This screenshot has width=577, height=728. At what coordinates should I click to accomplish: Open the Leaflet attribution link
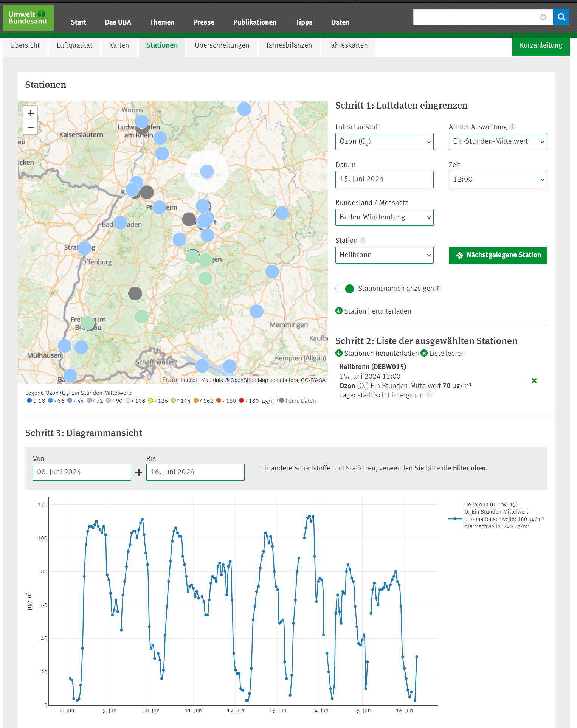[189, 380]
